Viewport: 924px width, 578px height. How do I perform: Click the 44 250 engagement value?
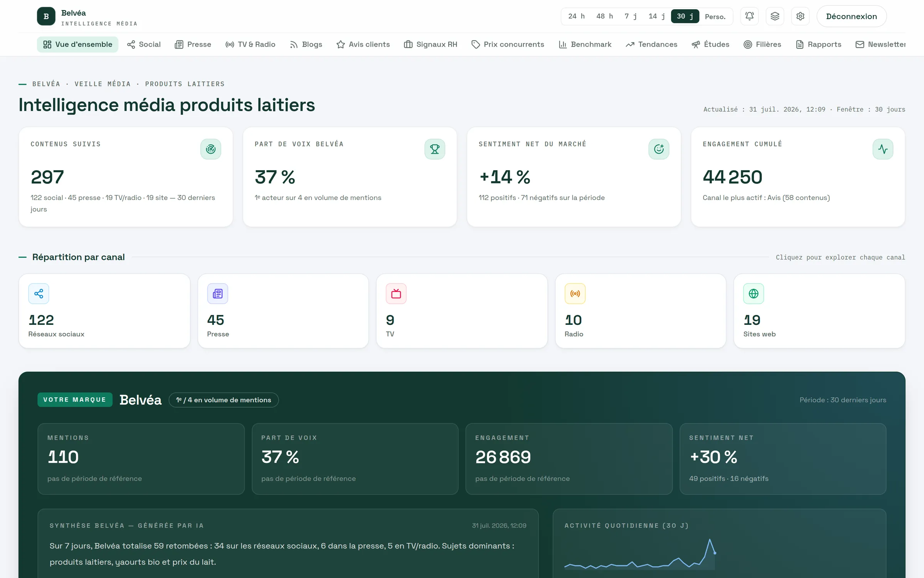[733, 177]
